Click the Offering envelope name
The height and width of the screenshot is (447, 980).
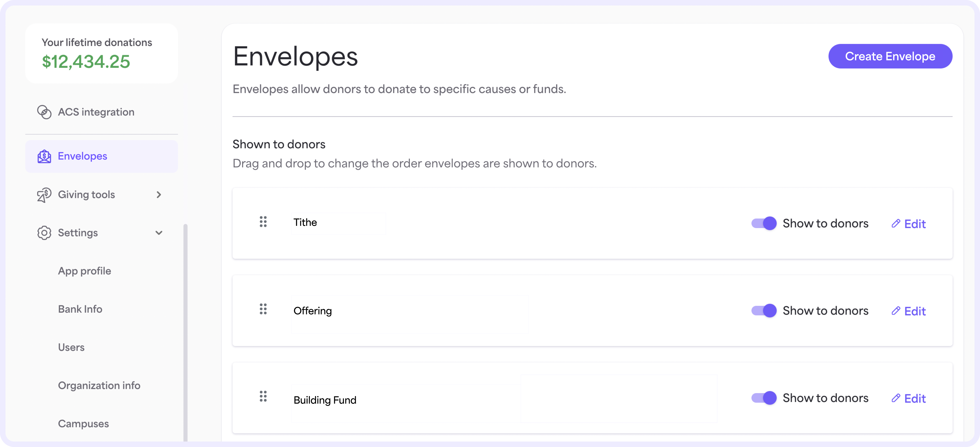coord(312,311)
